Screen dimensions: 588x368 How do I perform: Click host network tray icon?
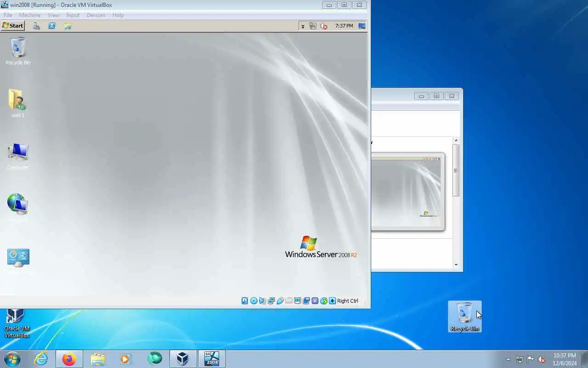tap(520, 359)
